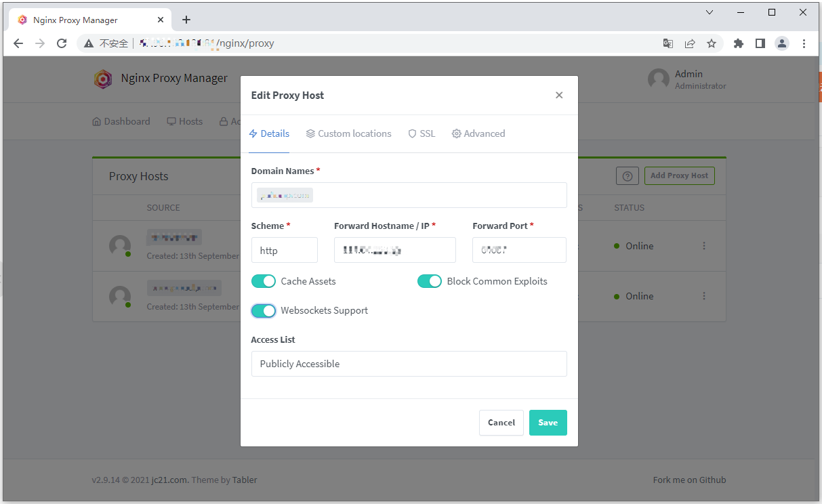Click the browser forward arrow
This screenshot has width=822, height=504.
pyautogui.click(x=40, y=43)
